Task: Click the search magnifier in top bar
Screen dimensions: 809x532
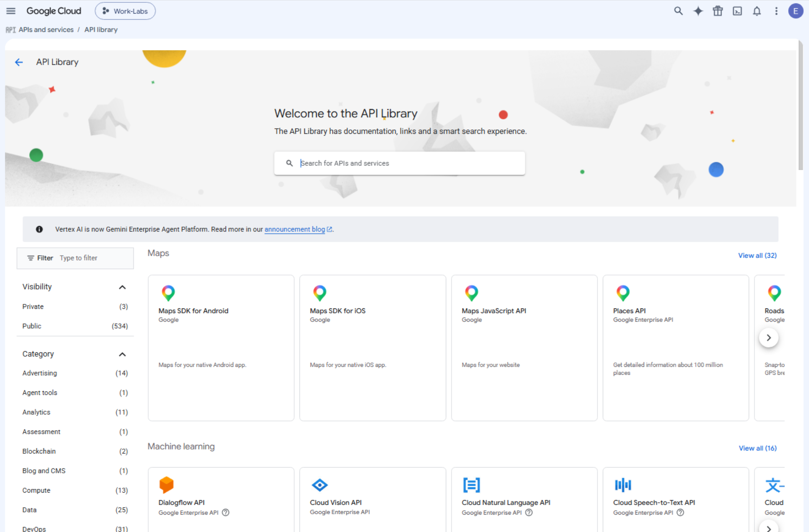Action: [x=678, y=11]
